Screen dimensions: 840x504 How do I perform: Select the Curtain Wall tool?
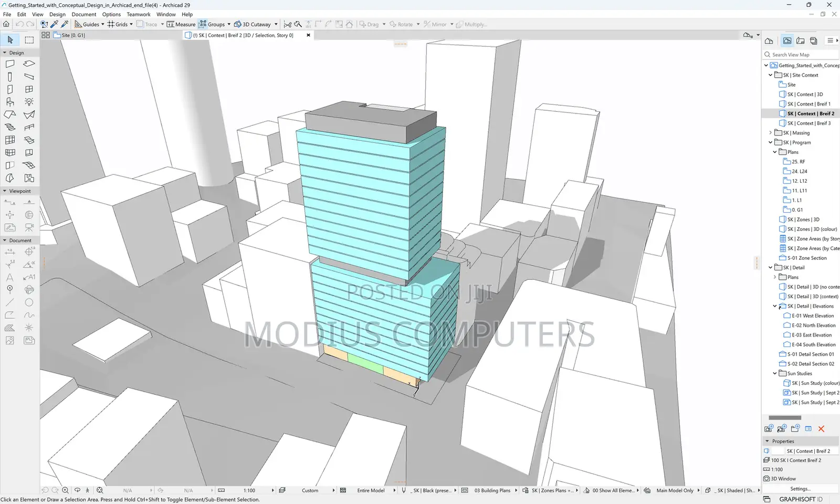[x=10, y=140]
